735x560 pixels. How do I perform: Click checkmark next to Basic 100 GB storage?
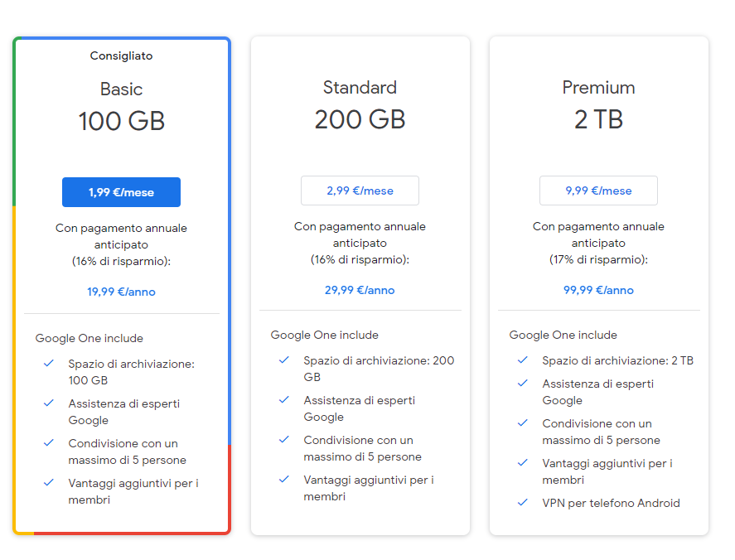49,363
